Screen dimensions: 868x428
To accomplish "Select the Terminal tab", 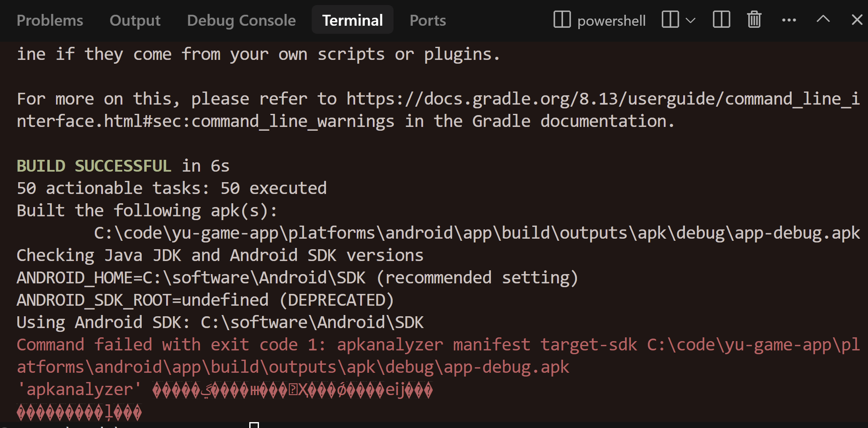I will pyautogui.click(x=353, y=20).
